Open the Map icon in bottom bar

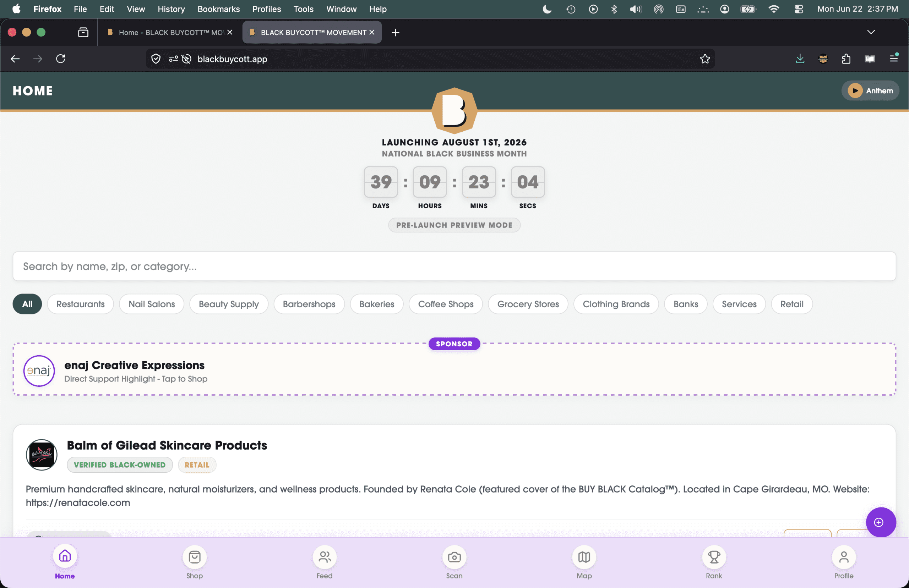click(584, 557)
